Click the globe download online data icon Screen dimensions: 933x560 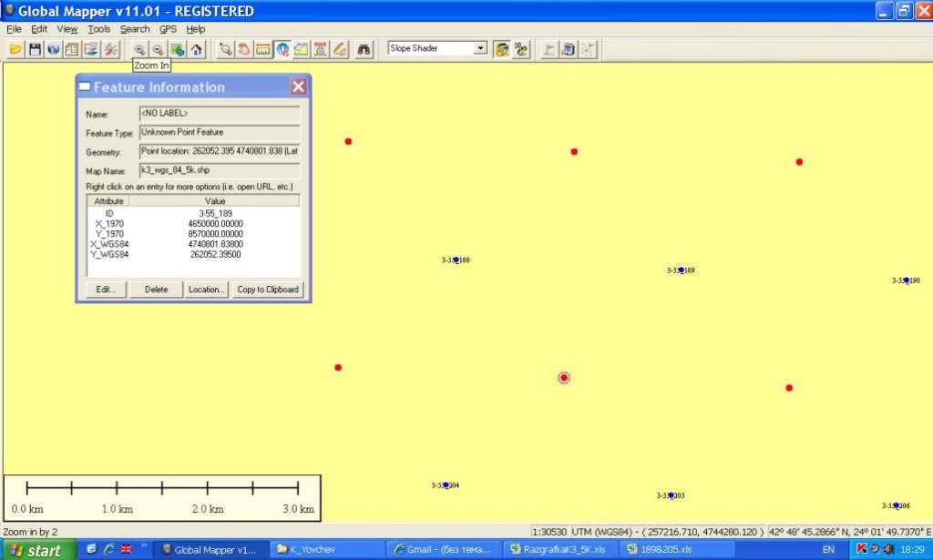pos(54,49)
